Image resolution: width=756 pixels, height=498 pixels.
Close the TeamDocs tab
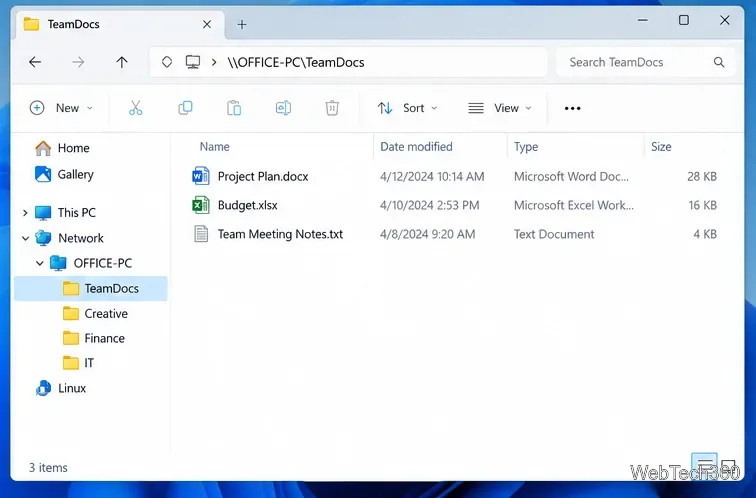[x=207, y=24]
